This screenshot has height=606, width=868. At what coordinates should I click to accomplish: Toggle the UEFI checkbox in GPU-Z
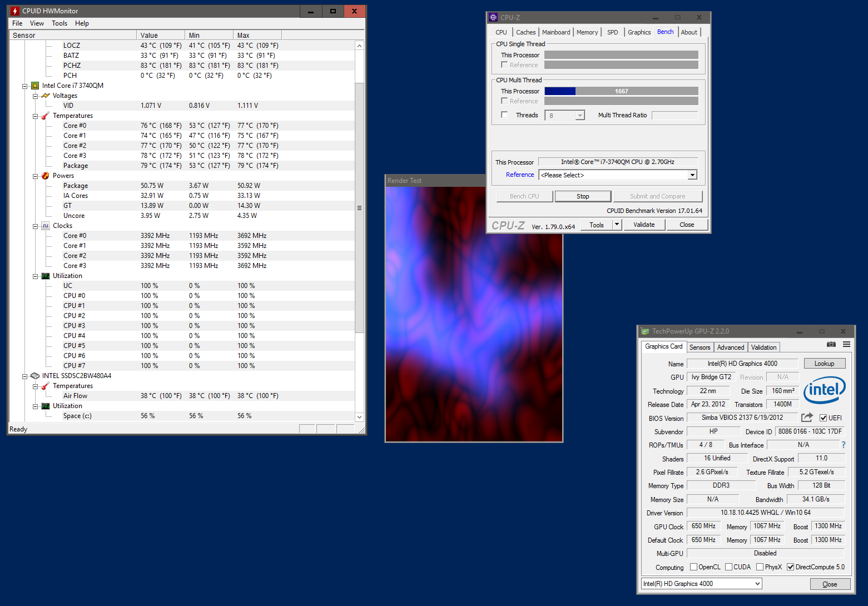coord(823,418)
